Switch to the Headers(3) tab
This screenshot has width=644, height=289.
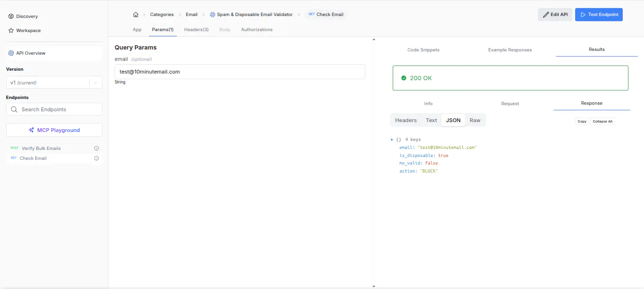[196, 30]
